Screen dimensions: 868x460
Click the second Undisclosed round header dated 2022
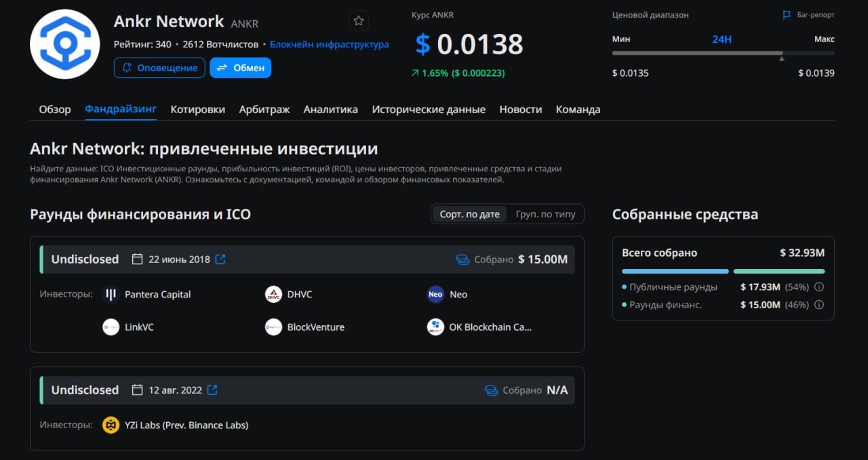pyautogui.click(x=307, y=390)
